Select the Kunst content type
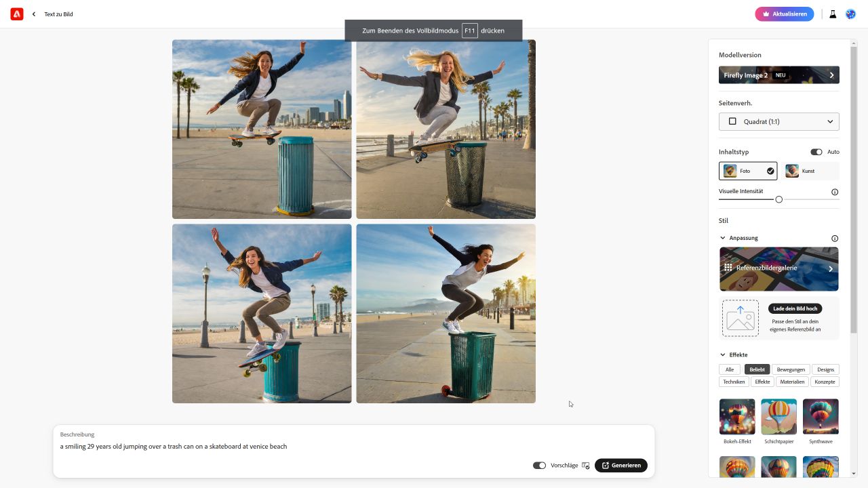 pos(810,171)
